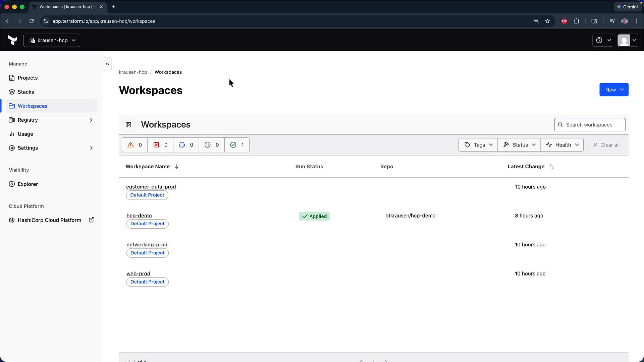Open the hcp-demo workspace
The height and width of the screenshot is (362, 644).
(139, 216)
